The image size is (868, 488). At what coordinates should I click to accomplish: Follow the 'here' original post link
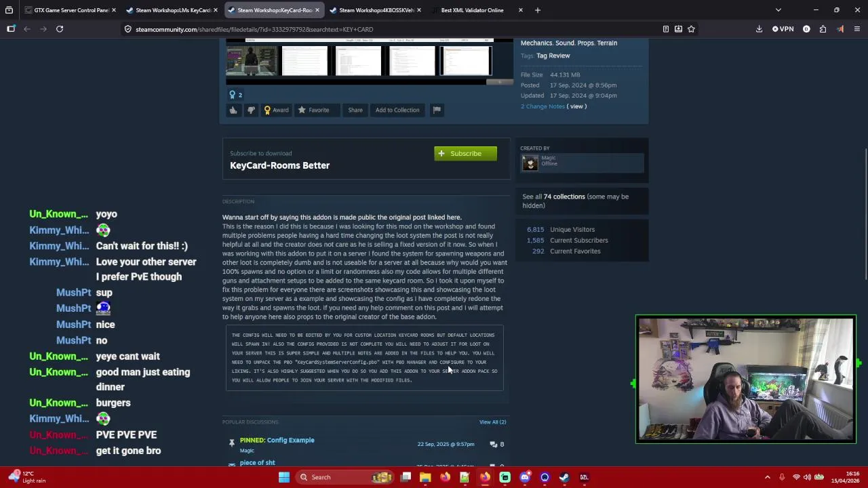pos(454,218)
